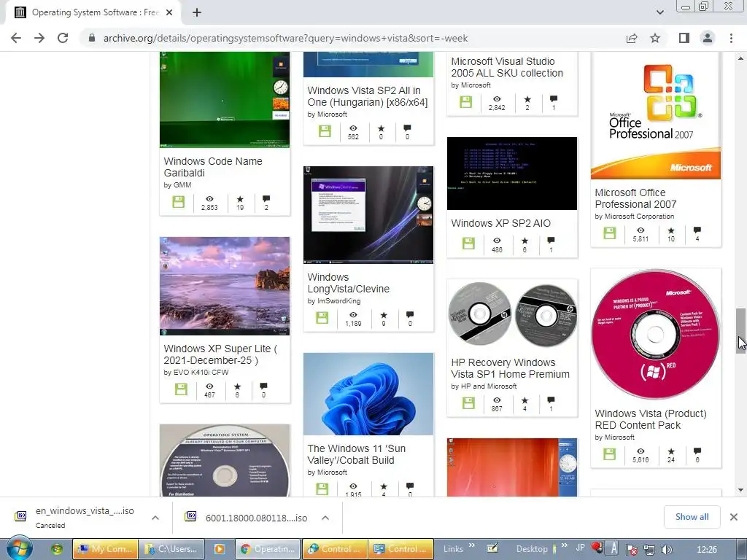Click the tab search chevron at top right

659,12
